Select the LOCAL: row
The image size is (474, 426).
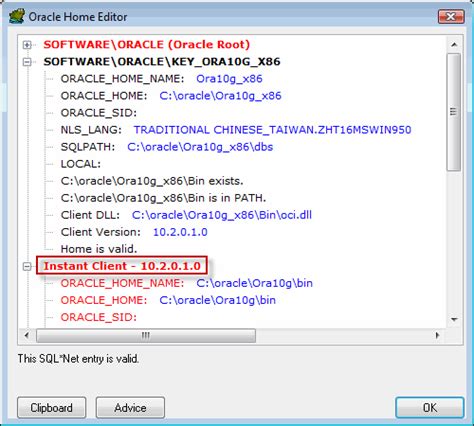coord(81,164)
